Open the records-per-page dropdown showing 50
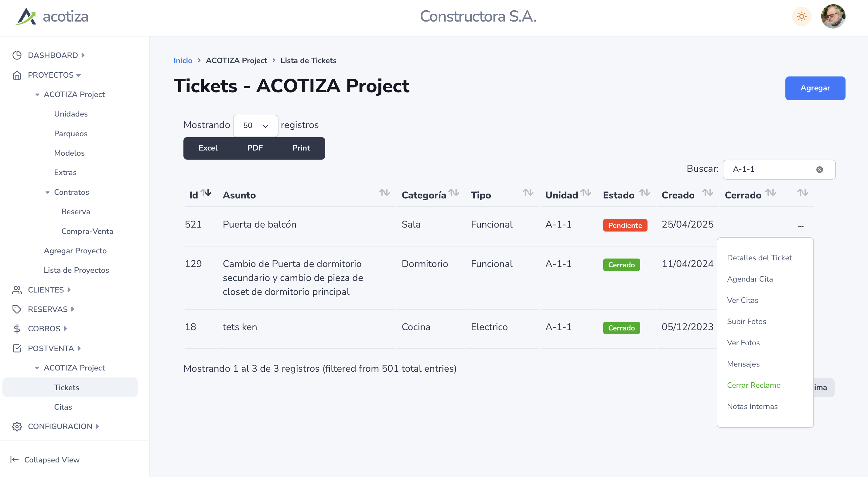The width and height of the screenshot is (868, 477). [255, 126]
